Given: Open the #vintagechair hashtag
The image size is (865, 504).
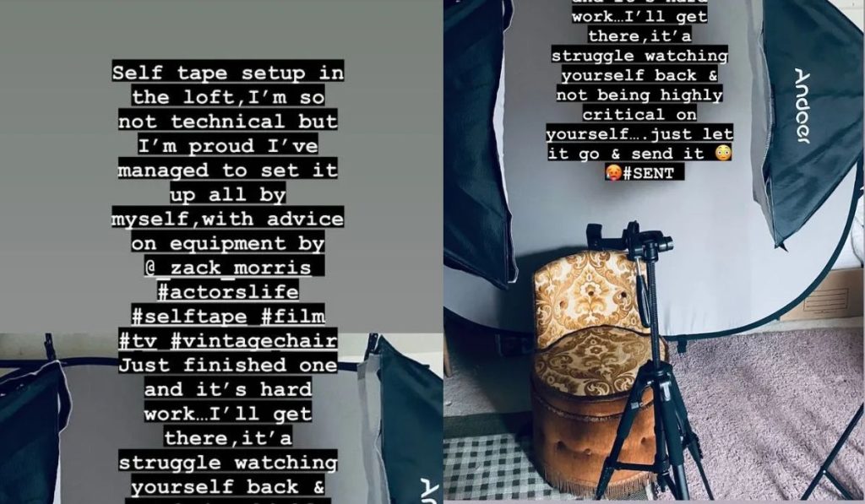Looking at the screenshot, I should [x=253, y=341].
